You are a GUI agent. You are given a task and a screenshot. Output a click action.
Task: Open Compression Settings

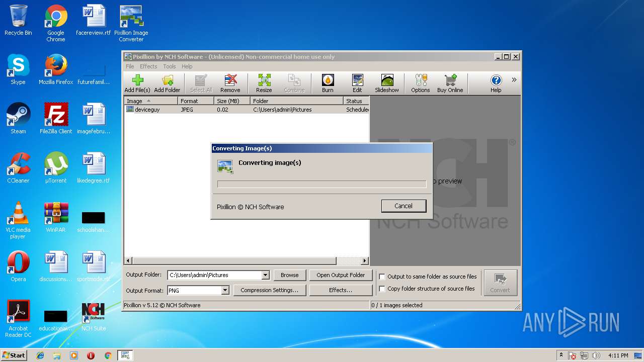tap(269, 290)
